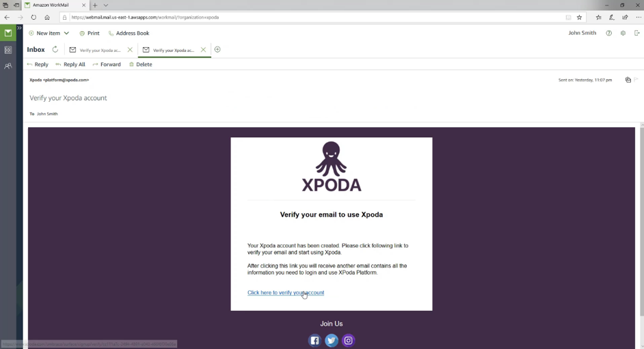644x349 pixels.
Task: Sign out of WorkMail
Action: [x=637, y=33]
